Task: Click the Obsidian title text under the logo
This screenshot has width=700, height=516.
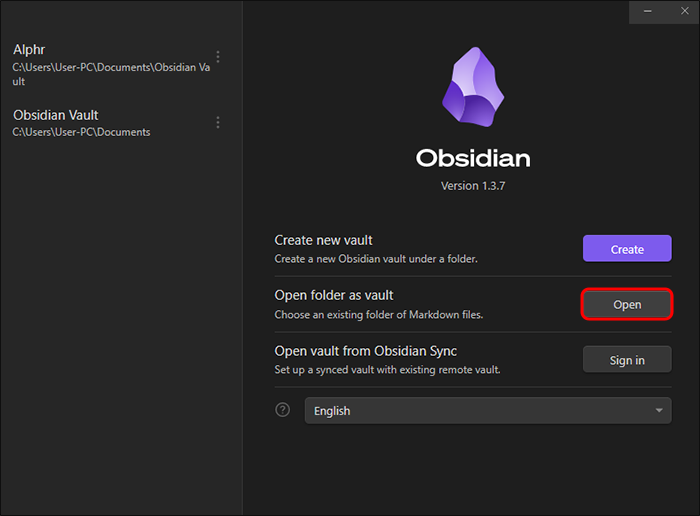Action: pos(473,159)
